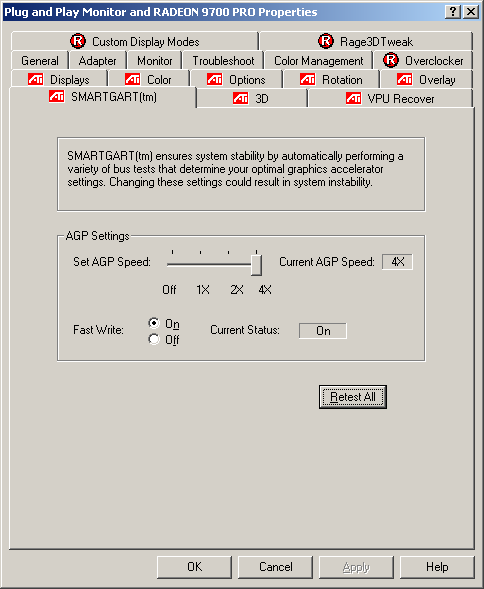Click the Retest All button
Viewport: 484px width, 589px height.
(352, 397)
